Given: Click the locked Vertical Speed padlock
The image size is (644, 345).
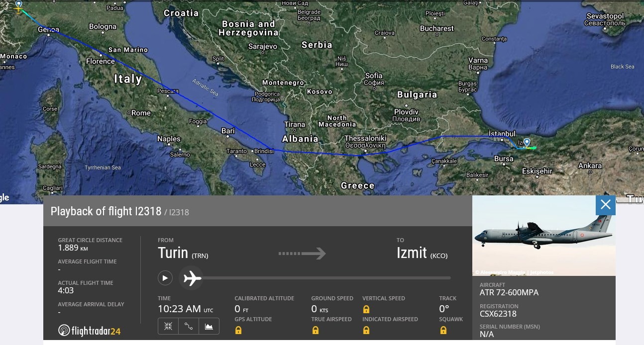Looking at the screenshot, I should click(366, 309).
